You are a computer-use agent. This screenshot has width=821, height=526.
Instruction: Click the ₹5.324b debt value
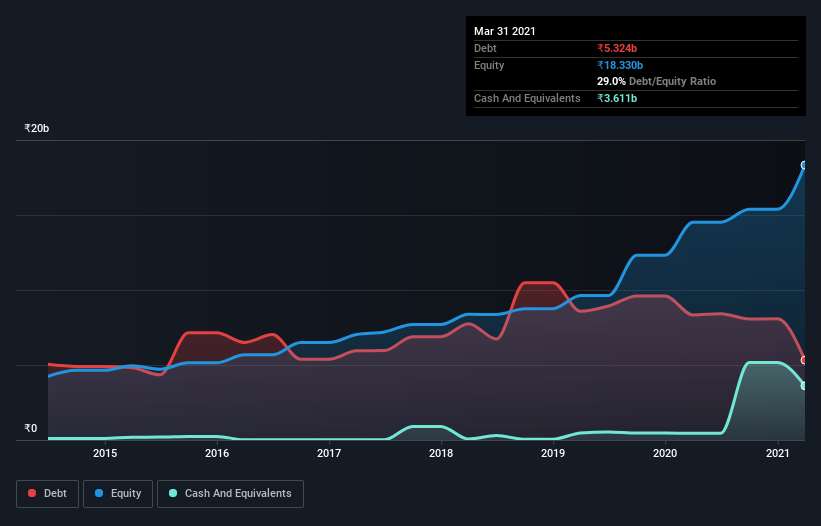pyautogui.click(x=617, y=48)
